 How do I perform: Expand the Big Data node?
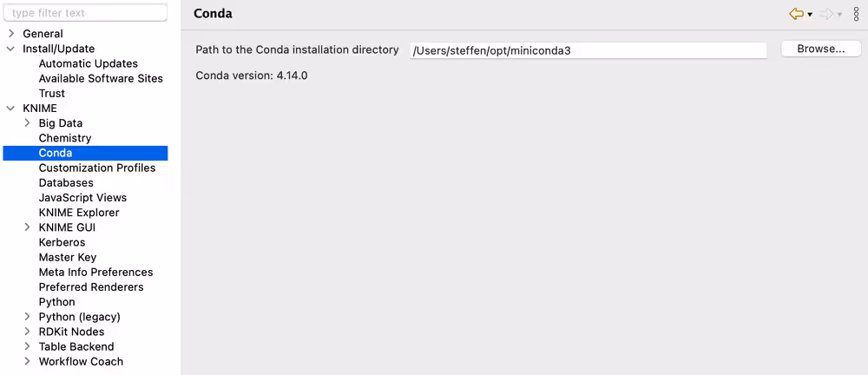pyautogui.click(x=27, y=123)
